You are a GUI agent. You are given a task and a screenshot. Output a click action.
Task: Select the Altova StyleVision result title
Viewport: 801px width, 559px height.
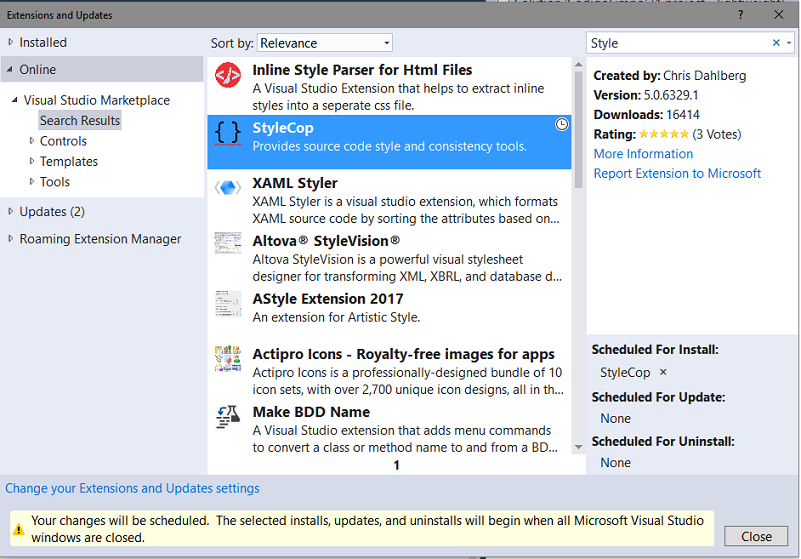(326, 241)
